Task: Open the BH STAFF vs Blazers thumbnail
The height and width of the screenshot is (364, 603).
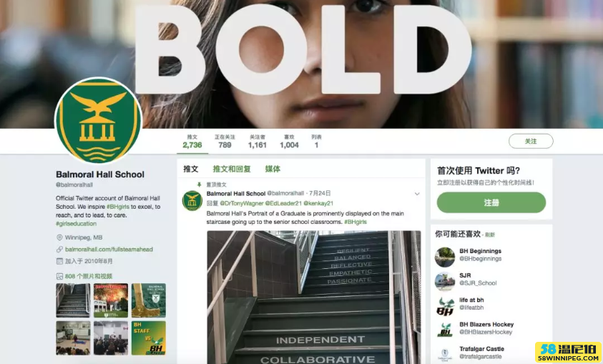Action: (x=149, y=338)
